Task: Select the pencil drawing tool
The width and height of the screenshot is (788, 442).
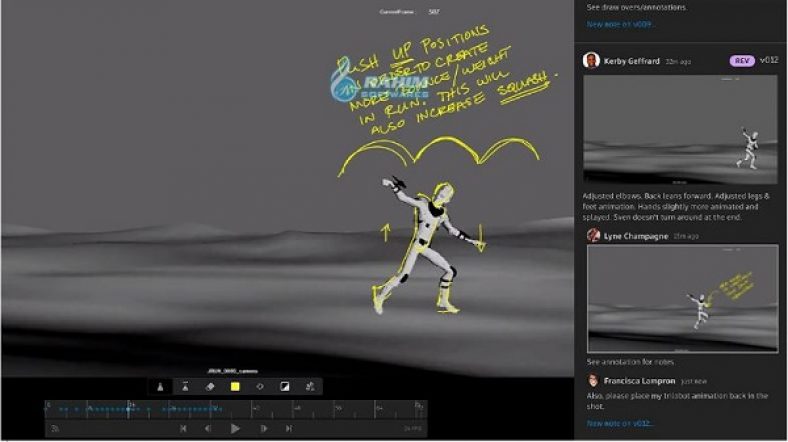Action: point(160,387)
